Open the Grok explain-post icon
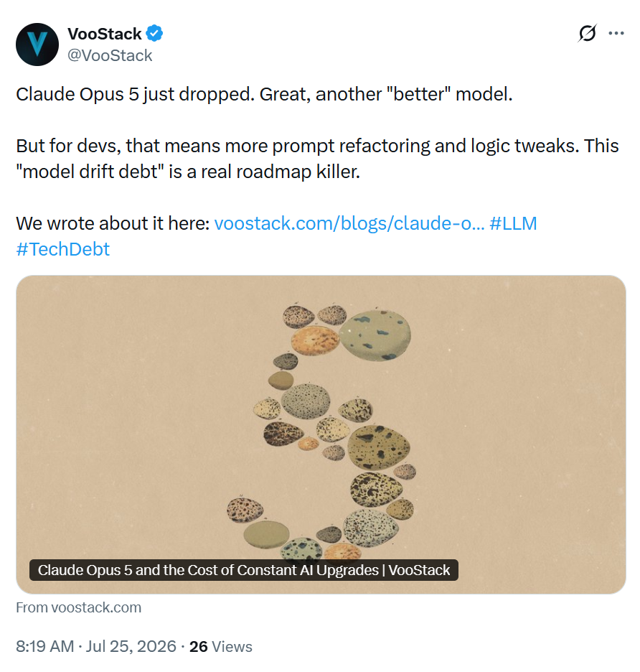The image size is (640, 672). tap(587, 33)
